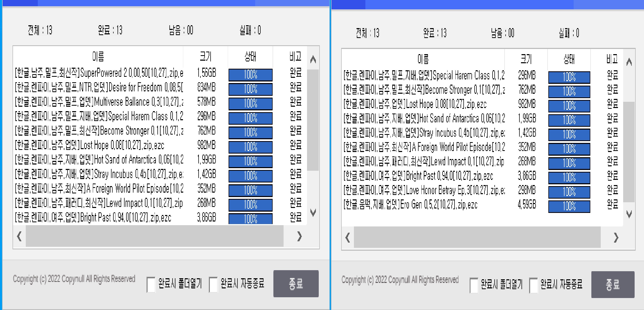Click the 100% progress bar for Lost Hope
Screen dimensions: 644x310
(x=250, y=147)
